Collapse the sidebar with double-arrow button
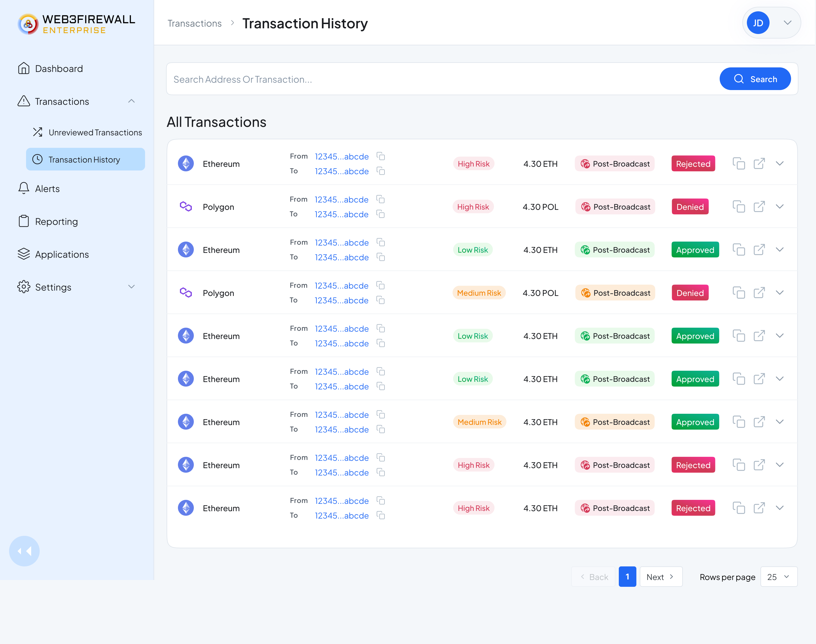The width and height of the screenshot is (816, 644). click(x=25, y=551)
